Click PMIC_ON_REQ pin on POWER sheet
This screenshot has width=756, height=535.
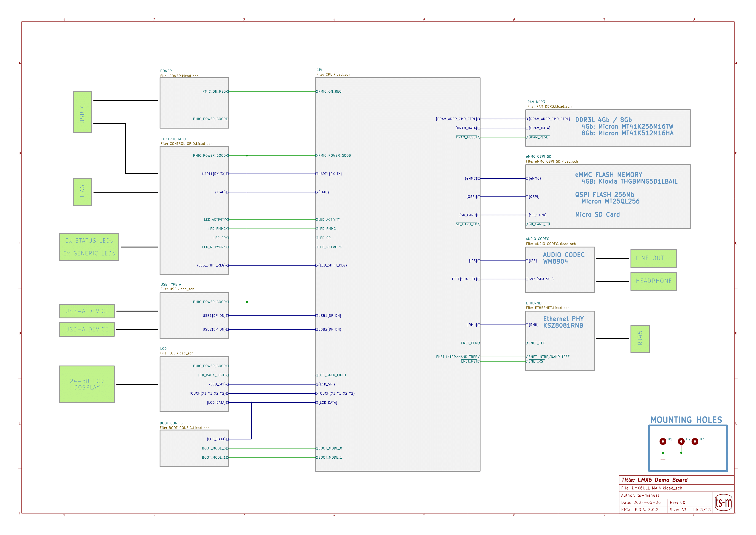[215, 91]
